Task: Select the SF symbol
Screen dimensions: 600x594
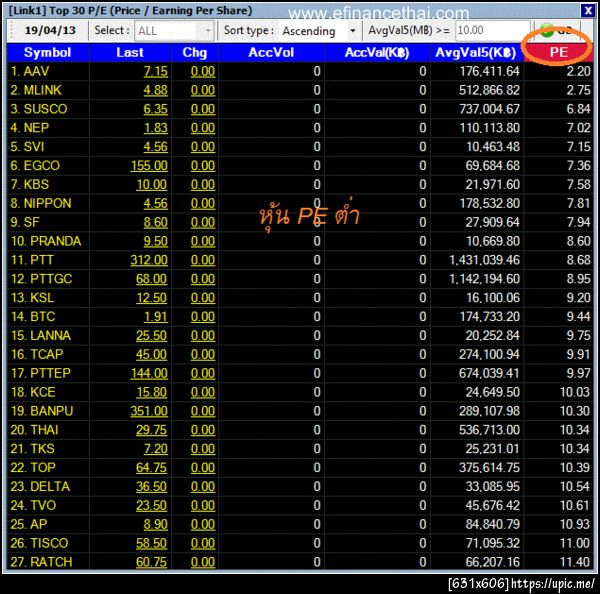Action: 25,222
